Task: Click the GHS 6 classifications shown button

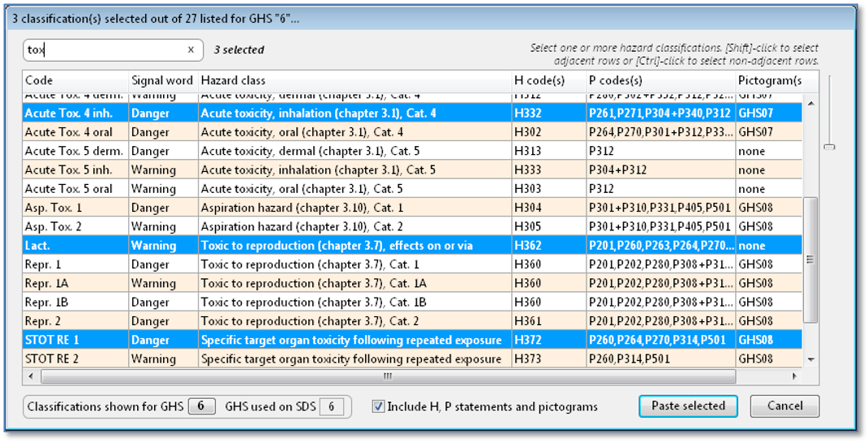Action: point(201,406)
